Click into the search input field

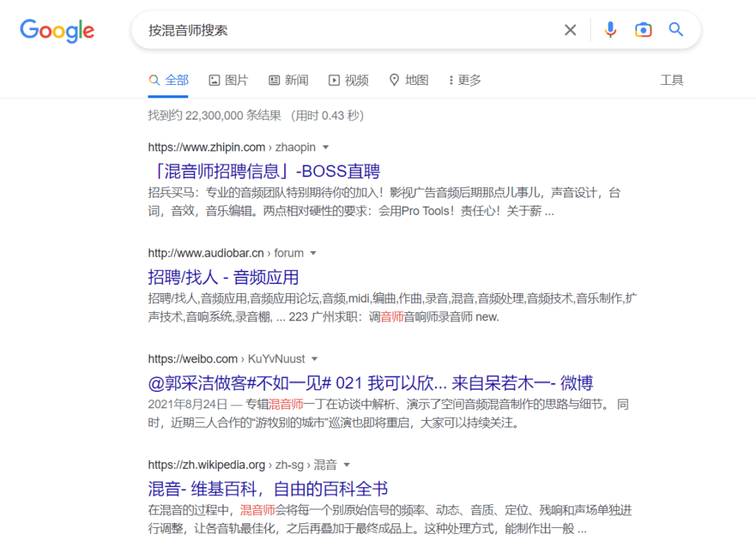(x=347, y=30)
